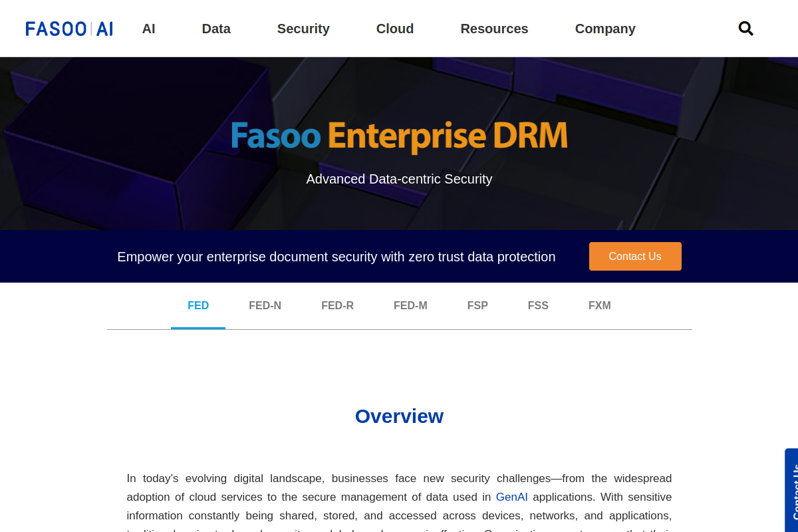Screen dimensions: 798x532
Task: Open the search magnifier icon
Action: coord(745,29)
